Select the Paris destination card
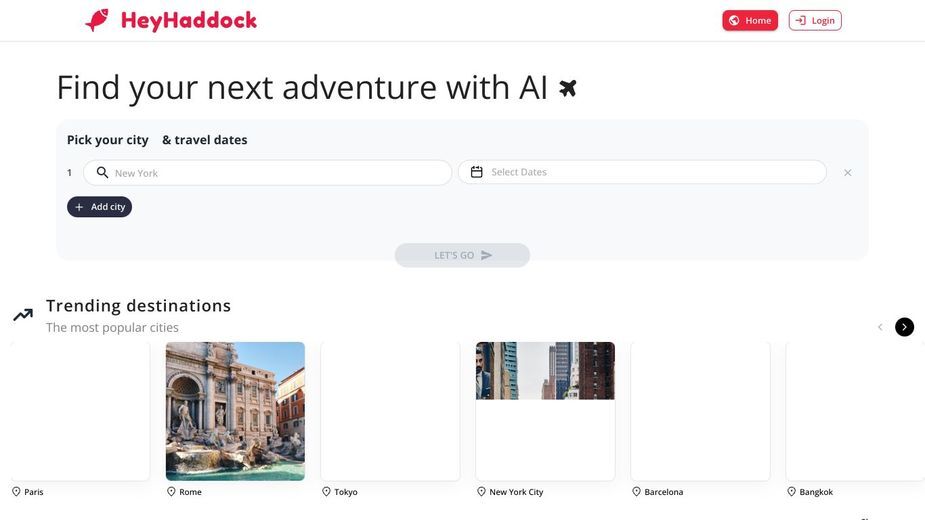 point(80,411)
